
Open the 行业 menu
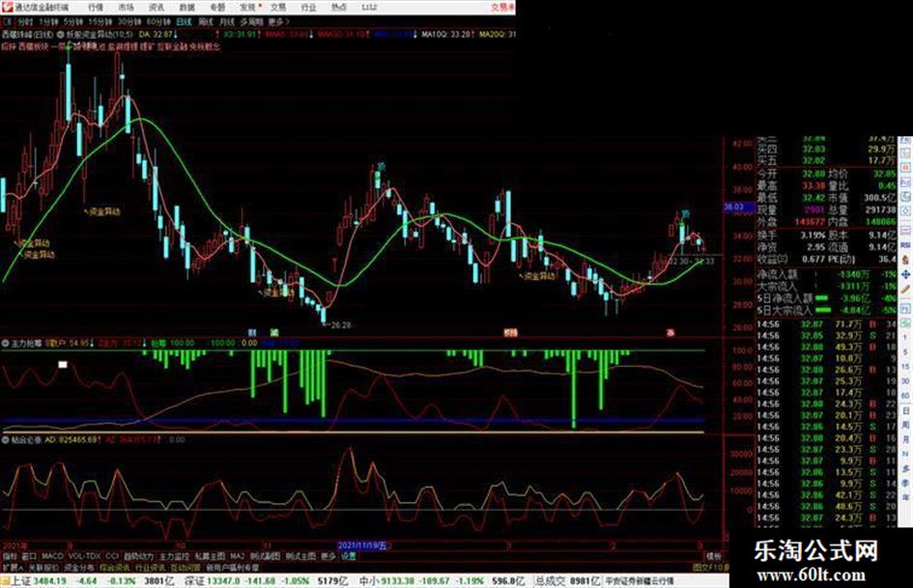(308, 7)
